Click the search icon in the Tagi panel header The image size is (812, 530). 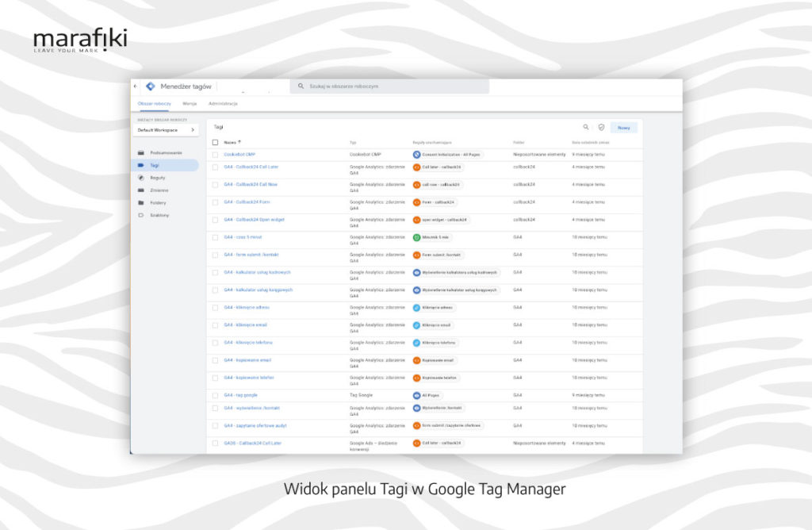pos(586,127)
